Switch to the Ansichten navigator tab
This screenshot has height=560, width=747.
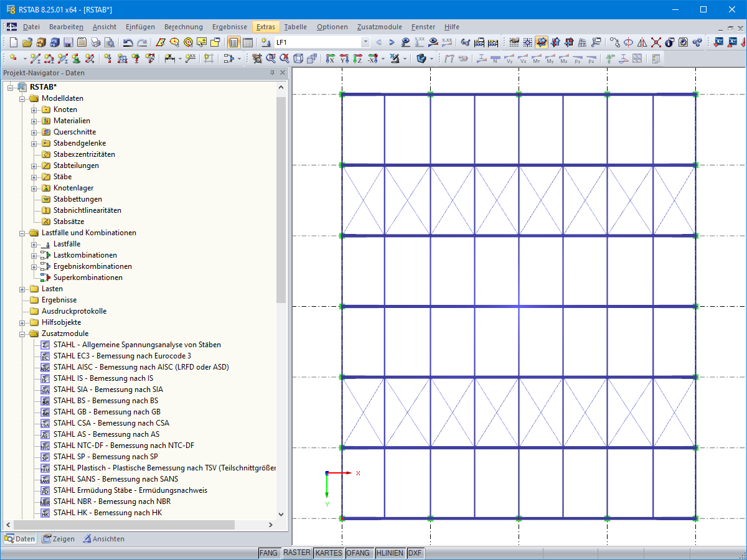pyautogui.click(x=104, y=539)
